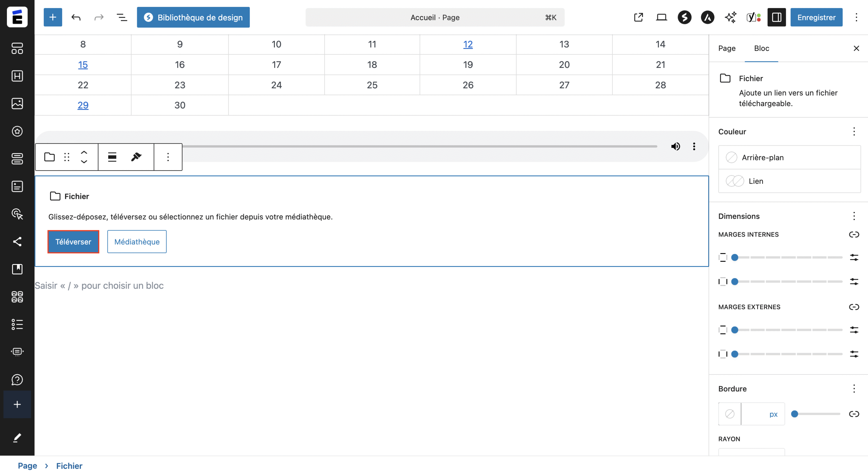Click the Yoast SEO icon
Image resolution: width=868 pixels, height=474 pixels.
click(x=753, y=17)
